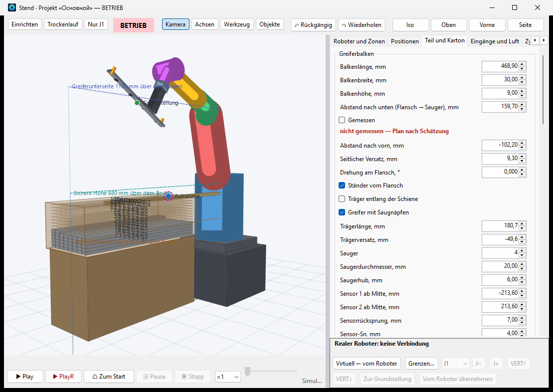Increase Abstand nach vorn with the up spinner

522,143
